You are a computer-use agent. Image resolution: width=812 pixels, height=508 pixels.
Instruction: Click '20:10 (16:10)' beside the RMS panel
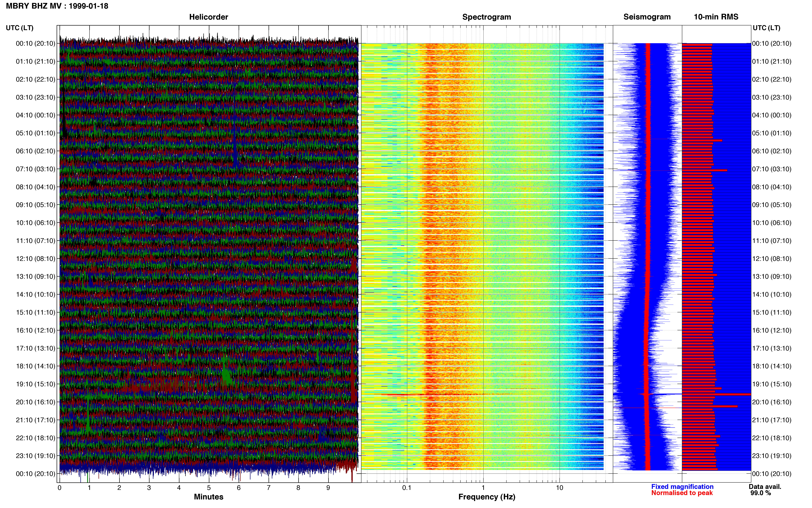coord(772,402)
